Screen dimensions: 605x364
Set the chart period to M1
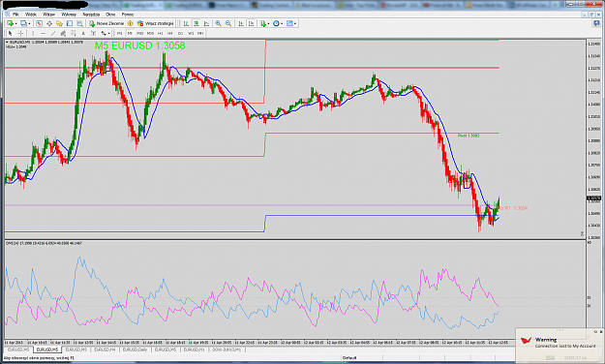(x=120, y=33)
